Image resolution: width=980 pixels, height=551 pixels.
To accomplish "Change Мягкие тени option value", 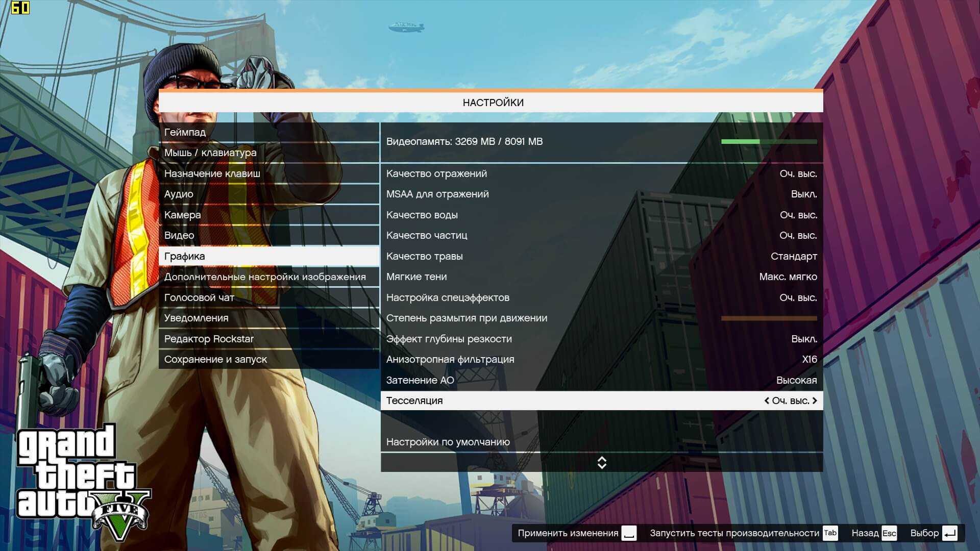I will point(788,277).
